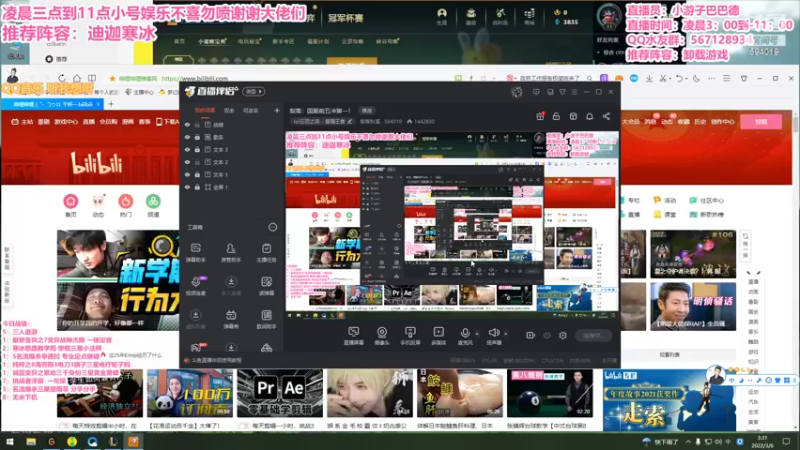Open 视频连麦 tool with the purple badge

pyautogui.click(x=196, y=286)
